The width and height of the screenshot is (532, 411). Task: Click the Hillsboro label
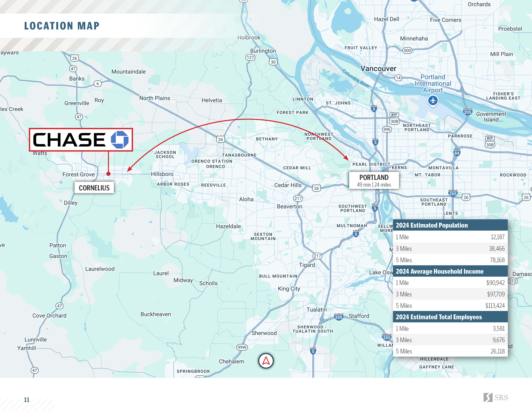pos(162,174)
